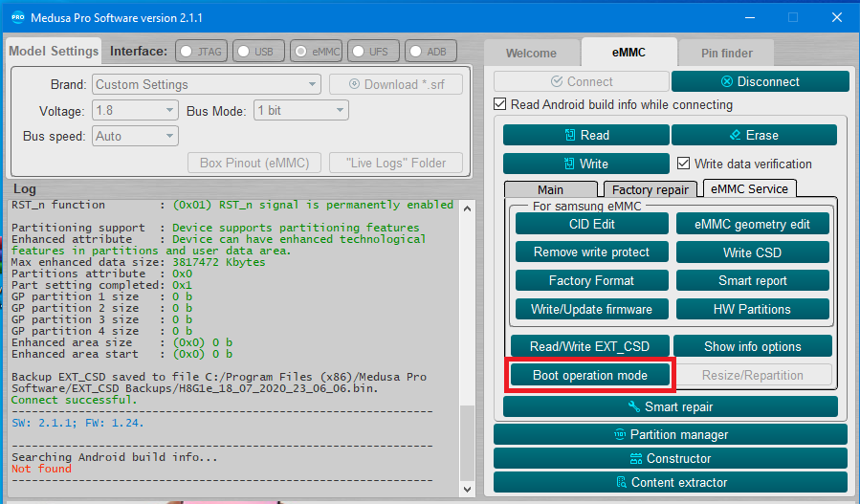The width and height of the screenshot is (860, 504).
Task: Click the 'SW: 2.1.1; FW: 1.24.' log line
Action: [x=77, y=423]
